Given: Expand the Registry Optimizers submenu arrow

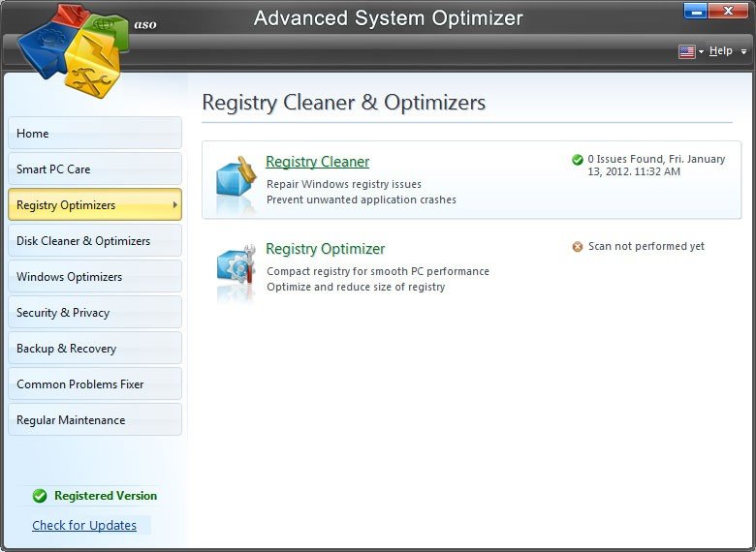Looking at the screenshot, I should pos(175,204).
